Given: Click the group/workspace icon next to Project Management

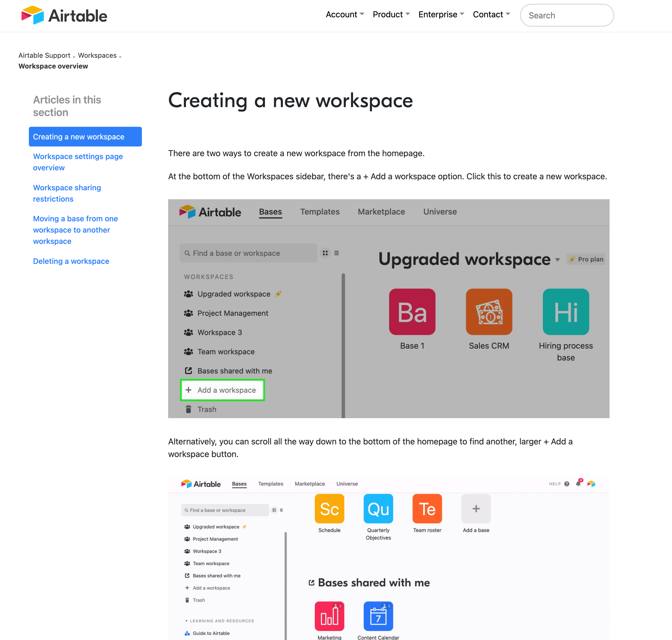Looking at the screenshot, I should coord(188,313).
